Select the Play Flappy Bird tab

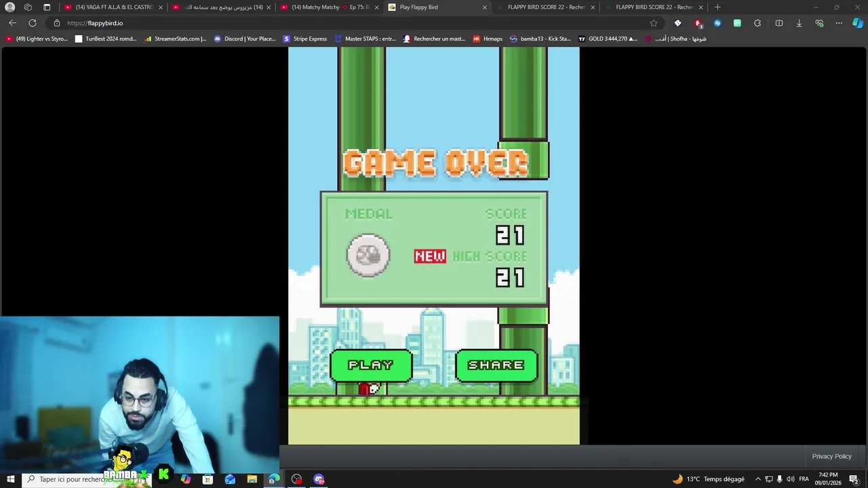(x=437, y=7)
